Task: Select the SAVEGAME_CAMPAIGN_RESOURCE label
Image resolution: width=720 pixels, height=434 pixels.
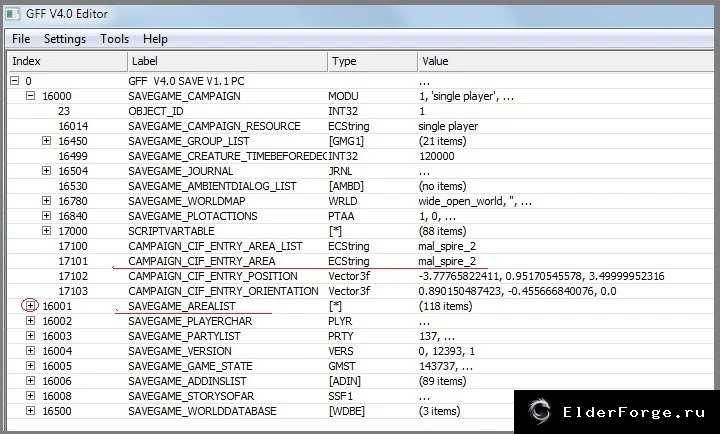Action: [x=214, y=126]
